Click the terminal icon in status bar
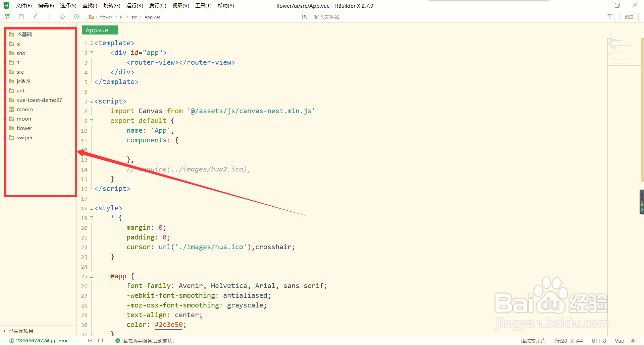This screenshot has height=345, width=644. pos(100,341)
